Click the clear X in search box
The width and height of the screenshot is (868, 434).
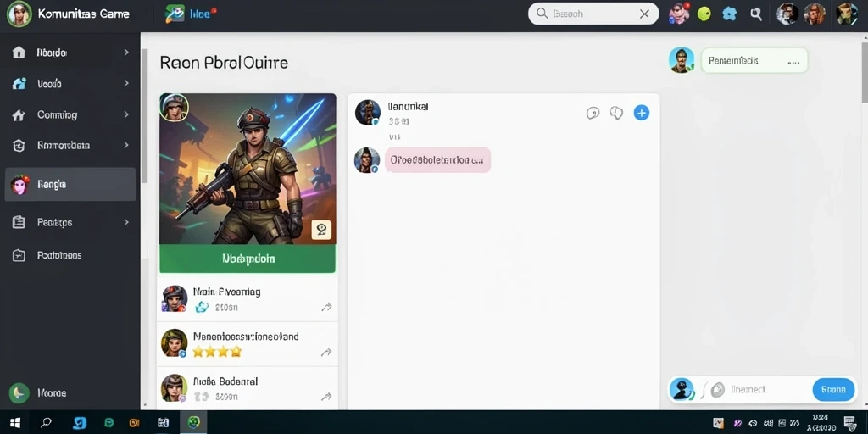(644, 14)
